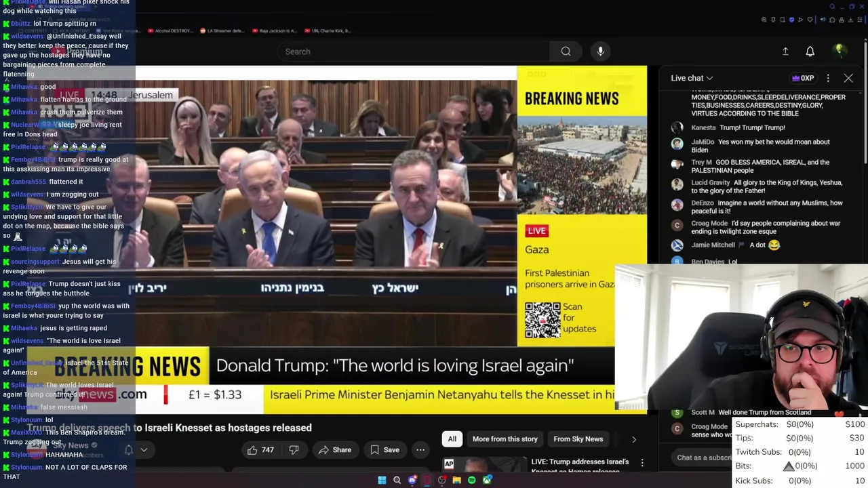This screenshot has width=868, height=488.
Task: Focus the YouTube Search field
Action: (x=414, y=52)
